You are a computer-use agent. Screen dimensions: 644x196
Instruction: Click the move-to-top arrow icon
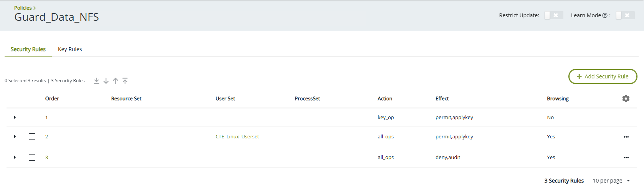125,81
